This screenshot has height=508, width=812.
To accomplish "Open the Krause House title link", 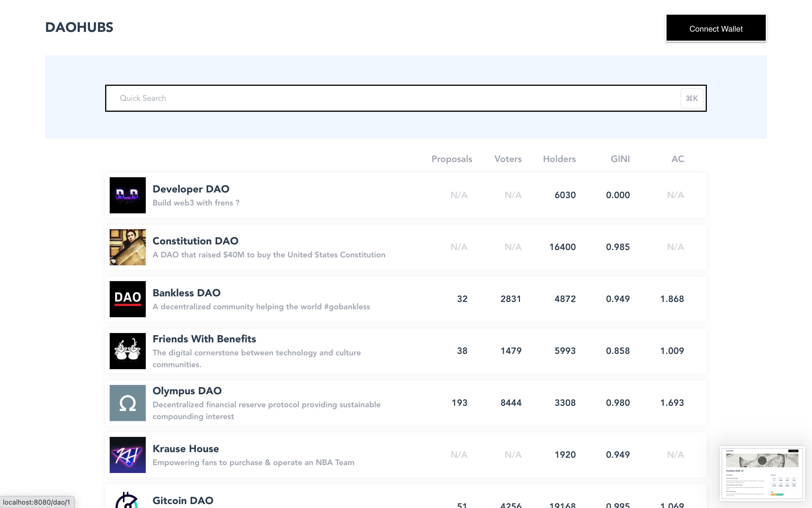I will (x=186, y=448).
